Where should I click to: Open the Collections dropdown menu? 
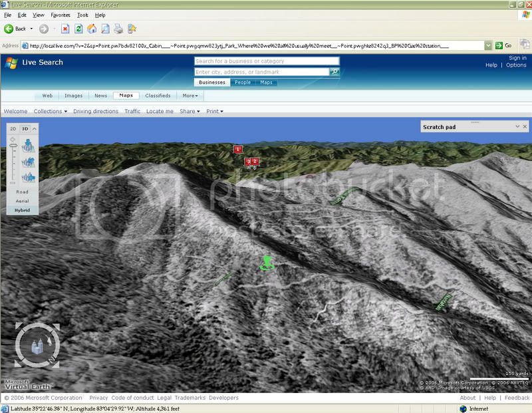[51, 111]
